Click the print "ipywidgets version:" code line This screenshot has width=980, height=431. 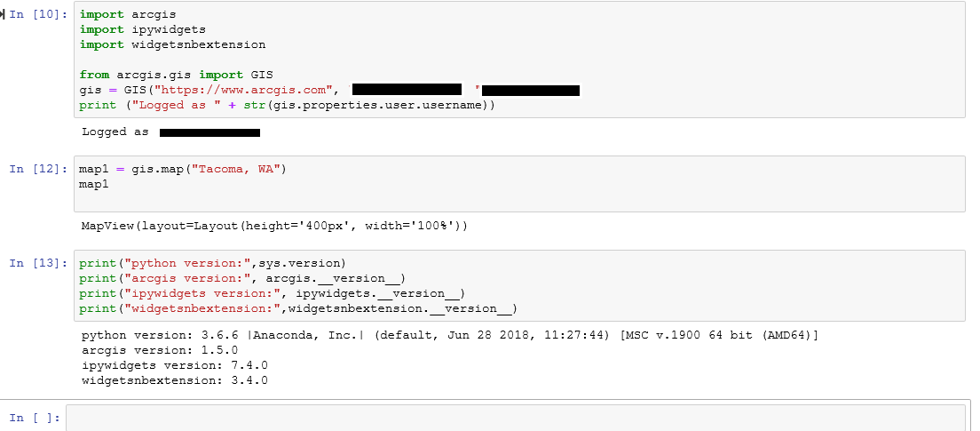(272, 293)
